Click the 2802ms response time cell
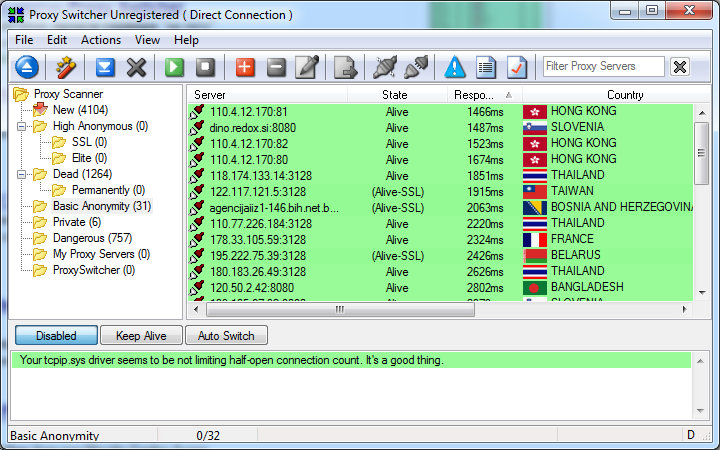Viewport: 720px width, 450px height. tap(485, 288)
